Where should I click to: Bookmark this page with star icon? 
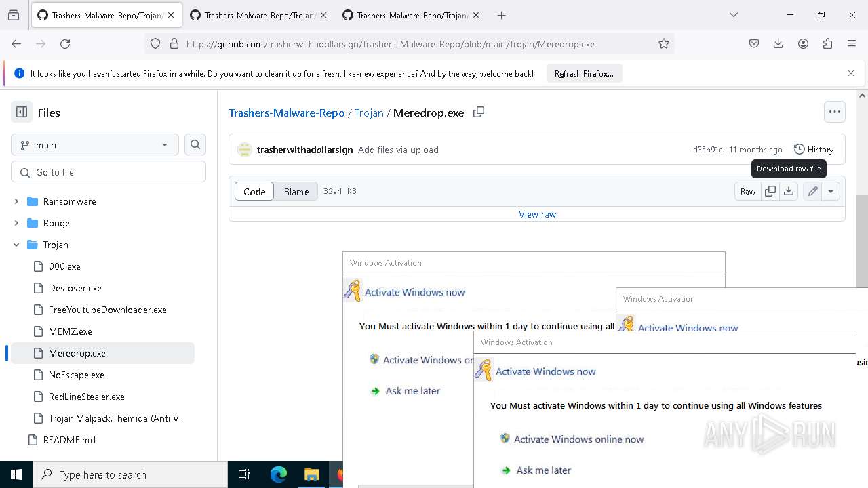[664, 43]
